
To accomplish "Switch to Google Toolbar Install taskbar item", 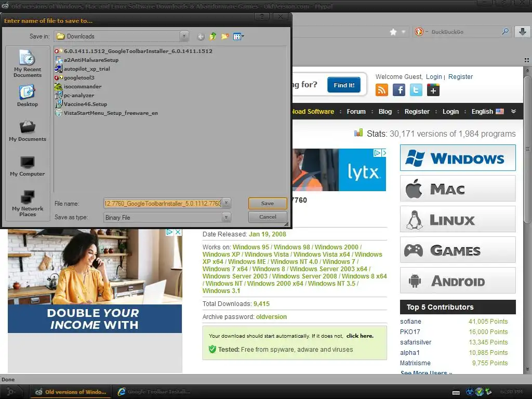I will (x=154, y=392).
